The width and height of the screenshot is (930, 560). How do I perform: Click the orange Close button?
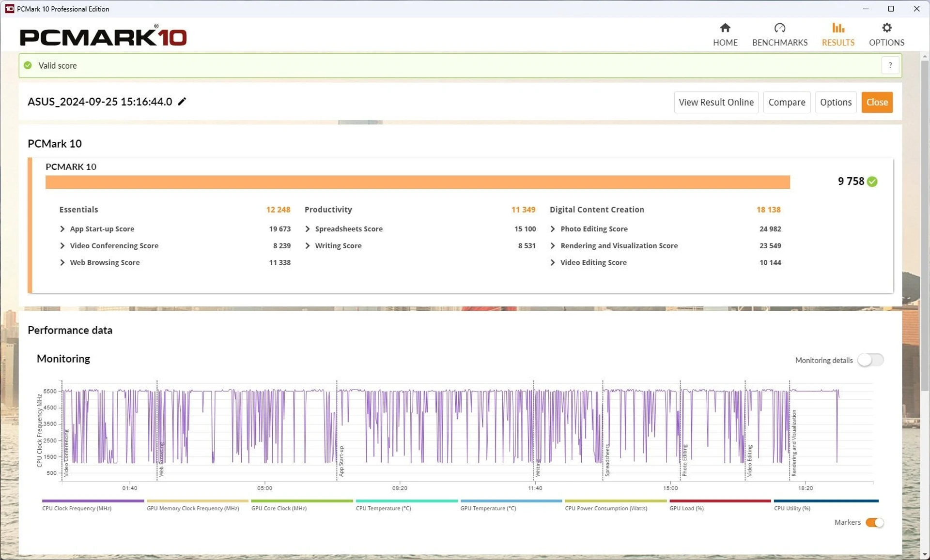pyautogui.click(x=877, y=102)
